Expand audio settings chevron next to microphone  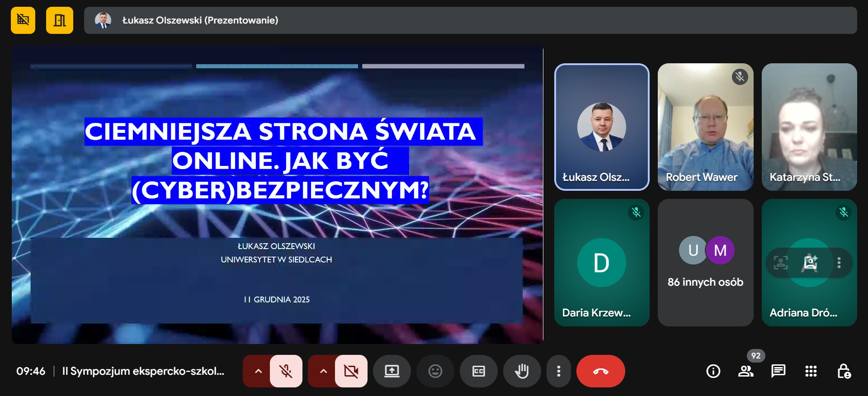(258, 371)
